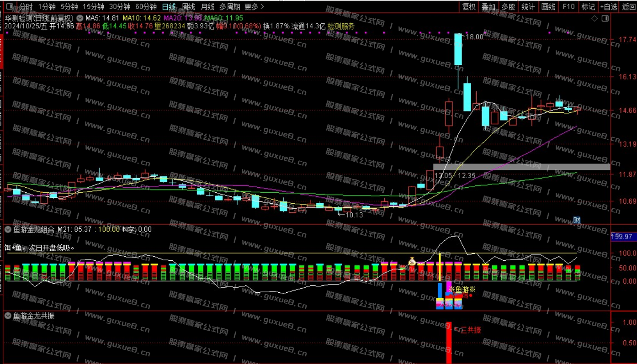Expand the 华测检测 main chart indicator dropdown
637x364 pixels.
[80, 18]
